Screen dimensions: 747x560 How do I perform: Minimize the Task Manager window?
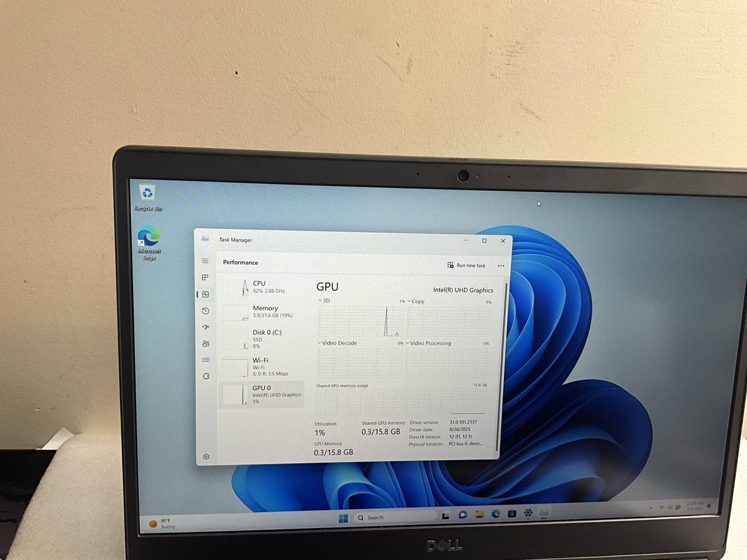point(465,240)
